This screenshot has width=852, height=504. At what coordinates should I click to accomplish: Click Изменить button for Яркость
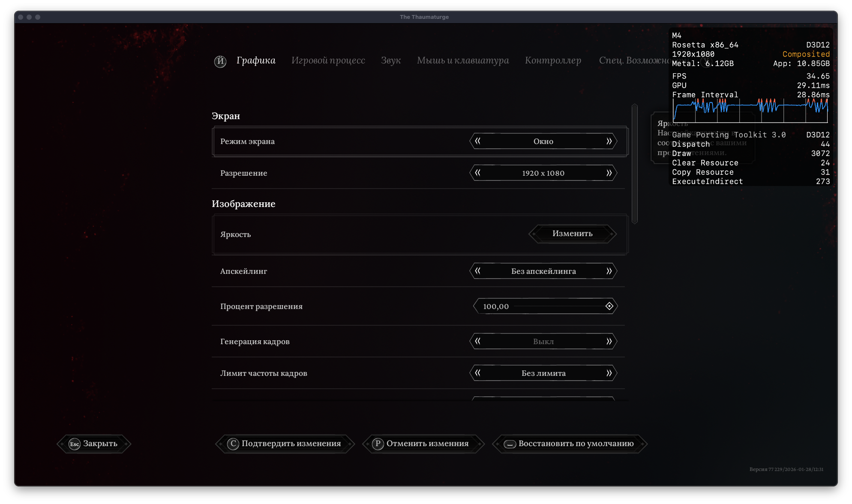click(x=573, y=234)
